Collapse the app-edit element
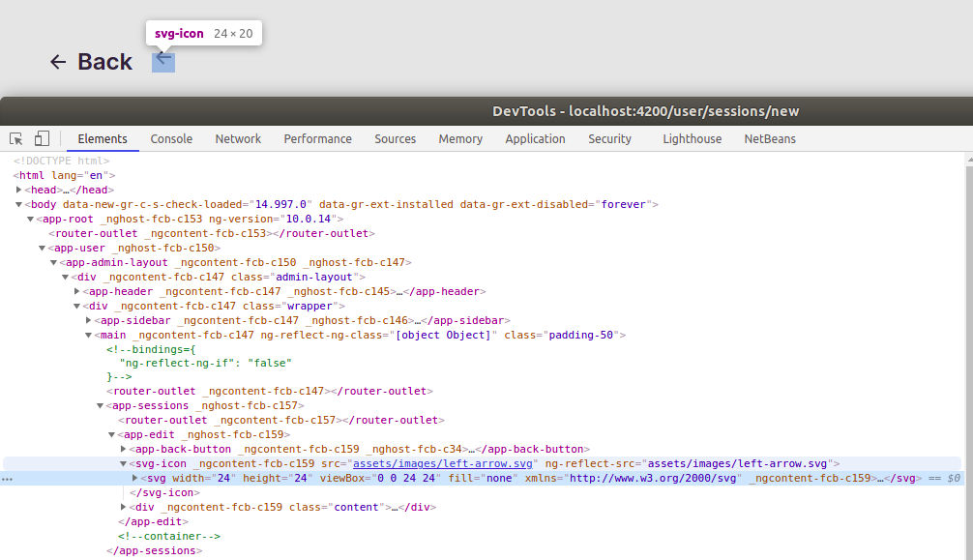This screenshot has width=973, height=560. tap(113, 434)
